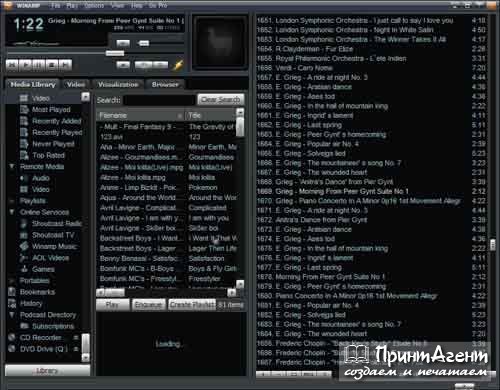Skip ahead with the Next track button
This screenshot has width=500, height=390.
click(65, 64)
